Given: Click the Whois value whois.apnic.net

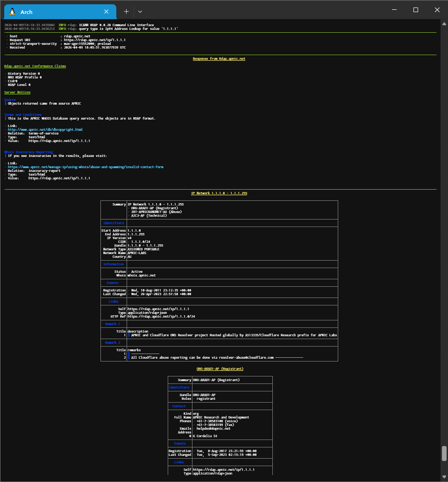Looking at the screenshot, I should (x=142, y=276).
